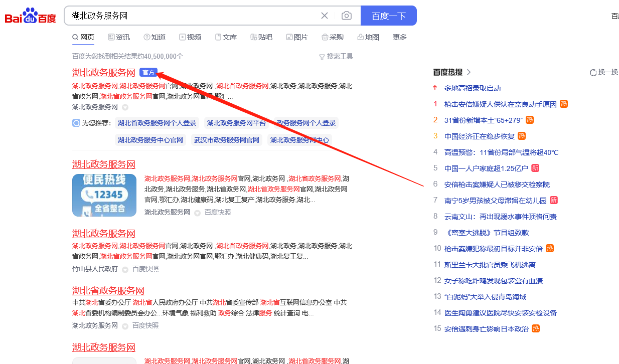Open hot search 31省份新增本土“65+279”
Viewport: 619px width, 364px height.
coord(484,120)
